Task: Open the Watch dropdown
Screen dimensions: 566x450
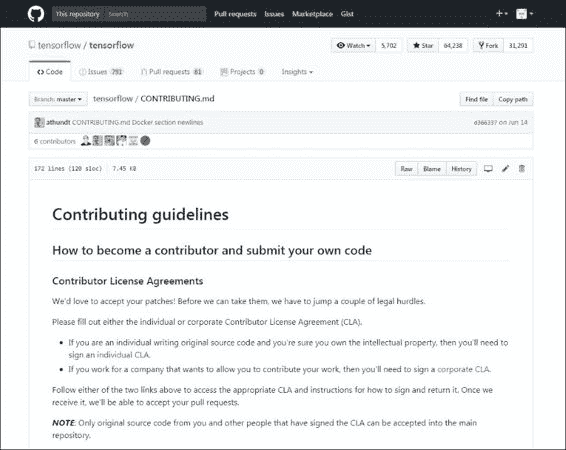Action: click(353, 45)
